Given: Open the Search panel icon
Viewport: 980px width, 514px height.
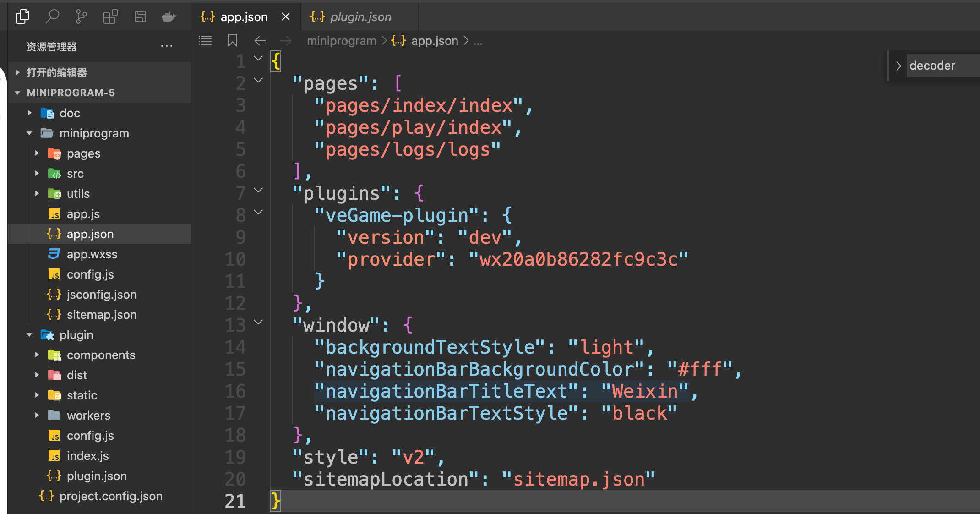Looking at the screenshot, I should point(52,17).
